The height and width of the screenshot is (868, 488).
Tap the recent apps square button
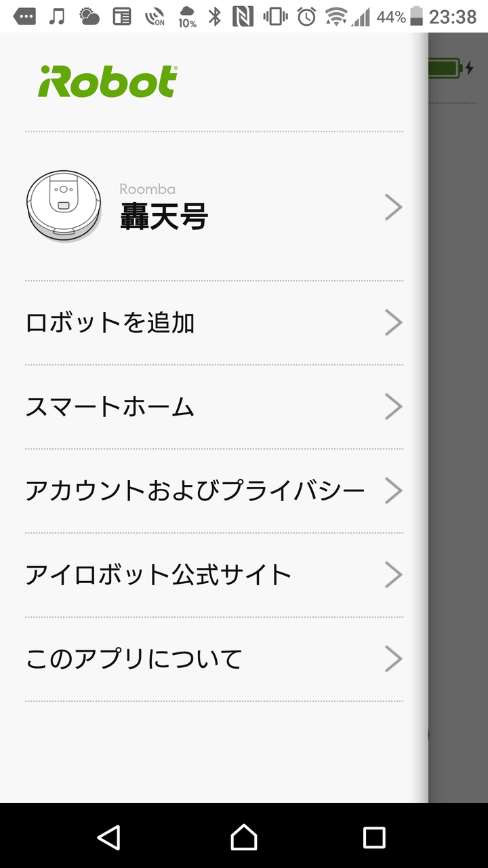click(x=374, y=837)
